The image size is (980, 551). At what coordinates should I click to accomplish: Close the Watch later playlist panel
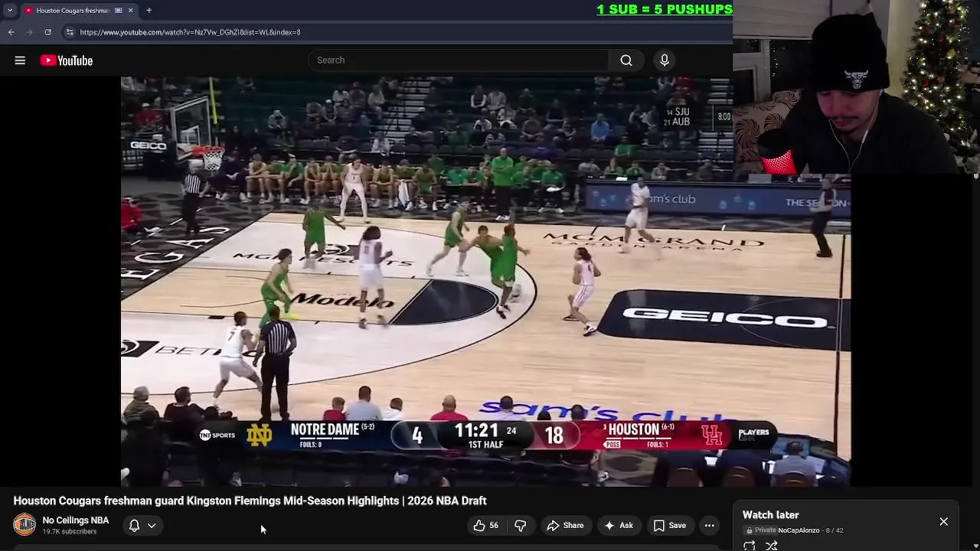coord(943,521)
